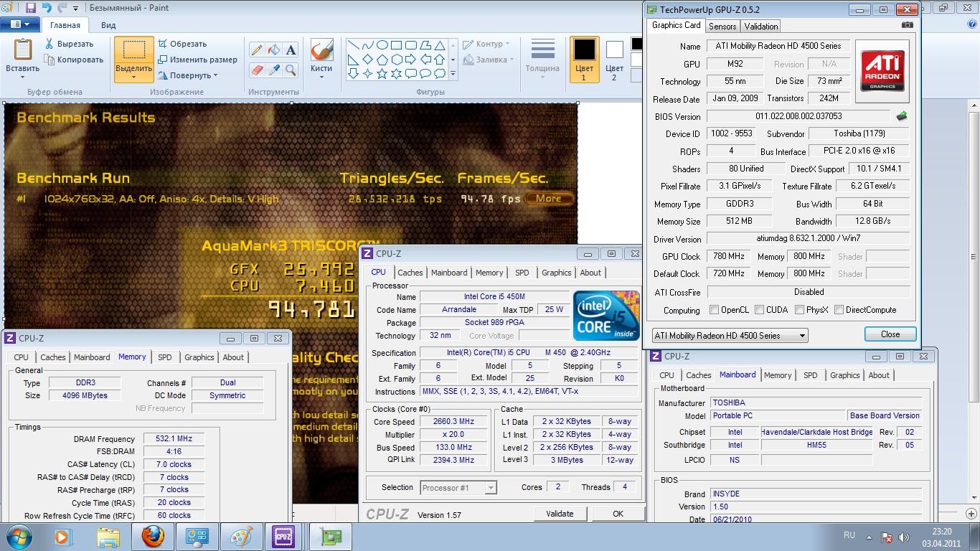Open the Graphics tab in the CPU-Z Mainboard window
This screenshot has height=551, width=980.
(845, 375)
